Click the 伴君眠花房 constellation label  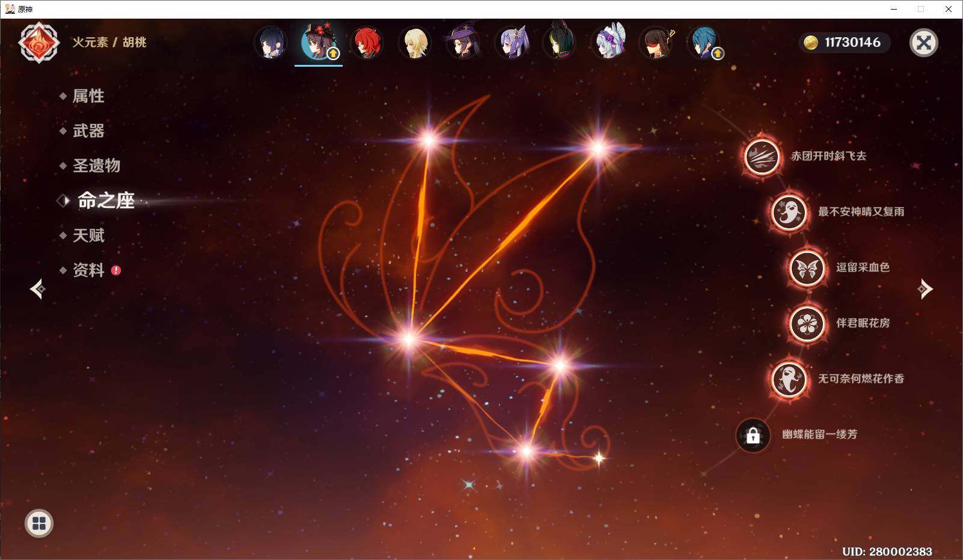[x=863, y=323]
